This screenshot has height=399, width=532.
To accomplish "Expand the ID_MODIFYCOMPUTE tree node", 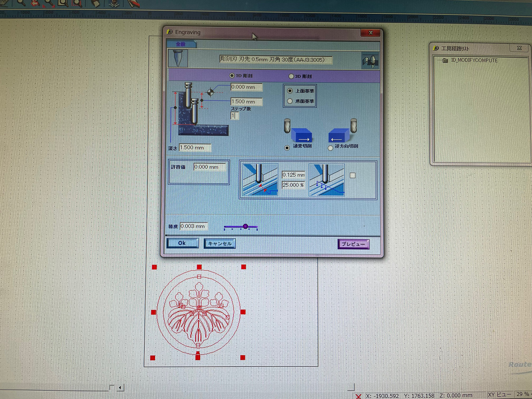I will tap(439, 60).
